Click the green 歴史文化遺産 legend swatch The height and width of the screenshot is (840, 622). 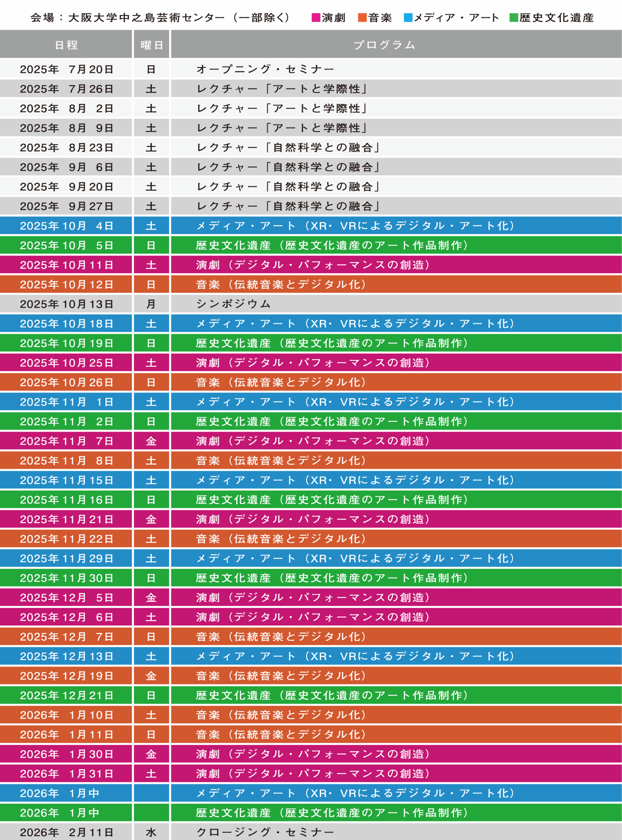514,18
